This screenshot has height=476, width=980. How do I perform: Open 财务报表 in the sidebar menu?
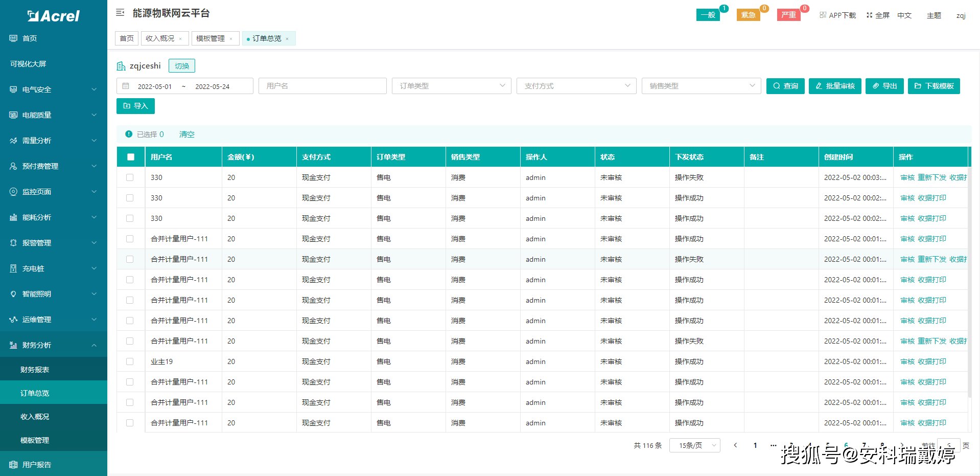pos(35,370)
